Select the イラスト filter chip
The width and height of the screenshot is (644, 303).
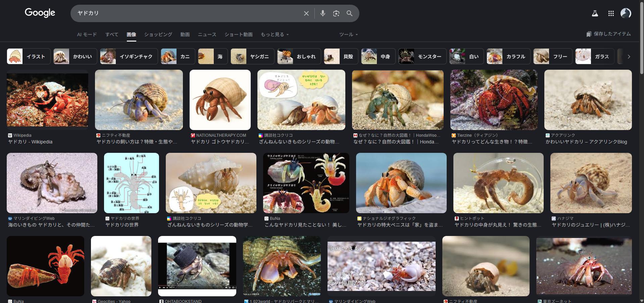click(29, 56)
